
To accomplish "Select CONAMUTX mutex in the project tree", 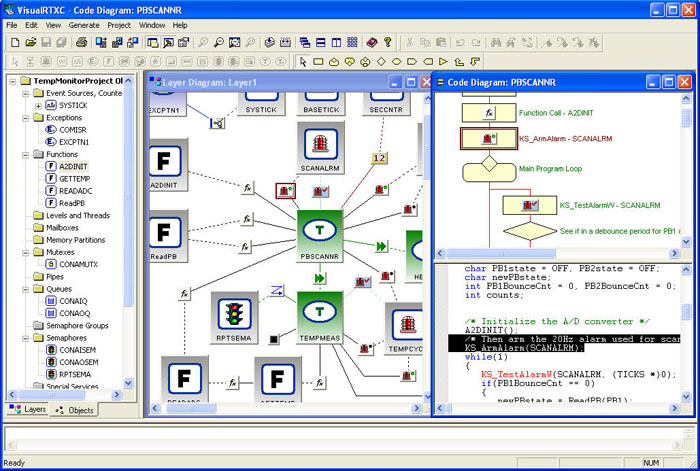I will click(78, 264).
